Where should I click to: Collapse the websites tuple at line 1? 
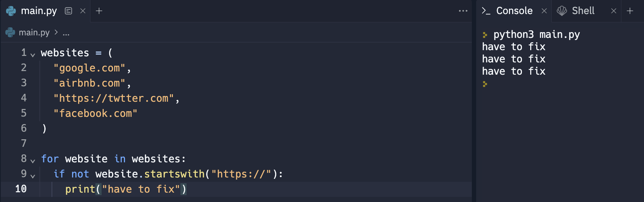33,55
